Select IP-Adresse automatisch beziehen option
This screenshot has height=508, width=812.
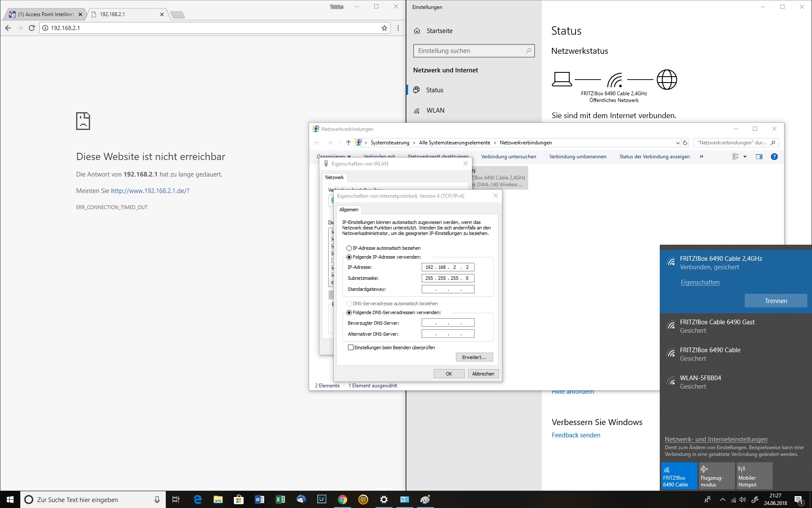tap(349, 248)
